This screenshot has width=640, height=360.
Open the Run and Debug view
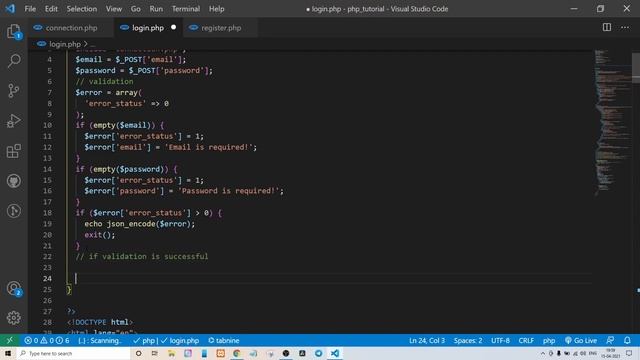tap(13, 121)
